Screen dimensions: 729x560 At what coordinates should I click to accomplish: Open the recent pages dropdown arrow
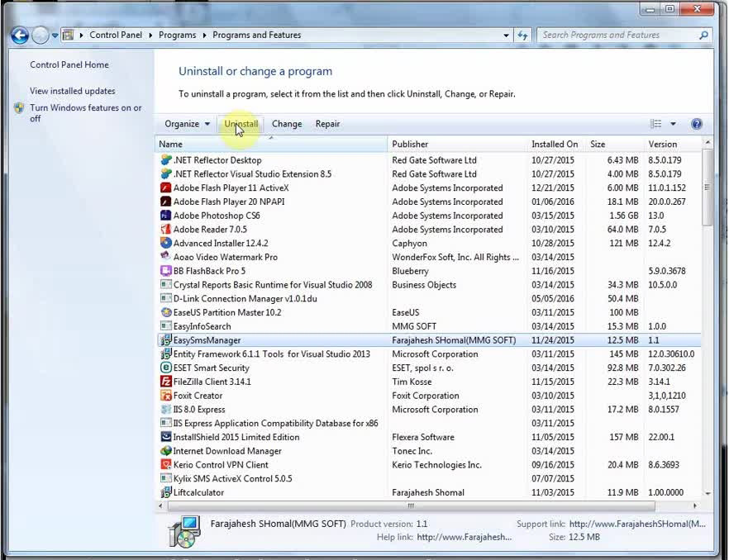55,36
